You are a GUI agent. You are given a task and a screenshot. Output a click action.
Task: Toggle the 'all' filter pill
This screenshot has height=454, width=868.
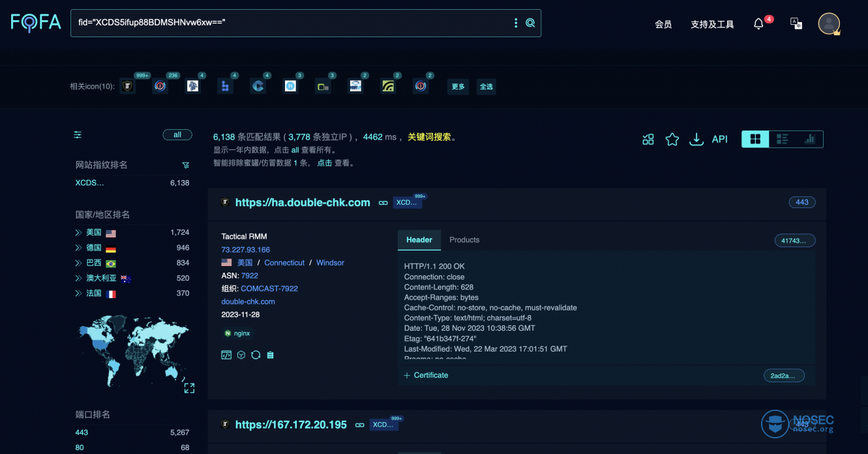177,135
